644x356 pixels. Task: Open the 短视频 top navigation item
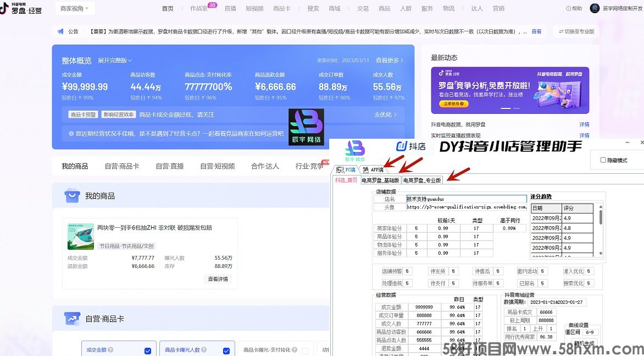tap(254, 8)
